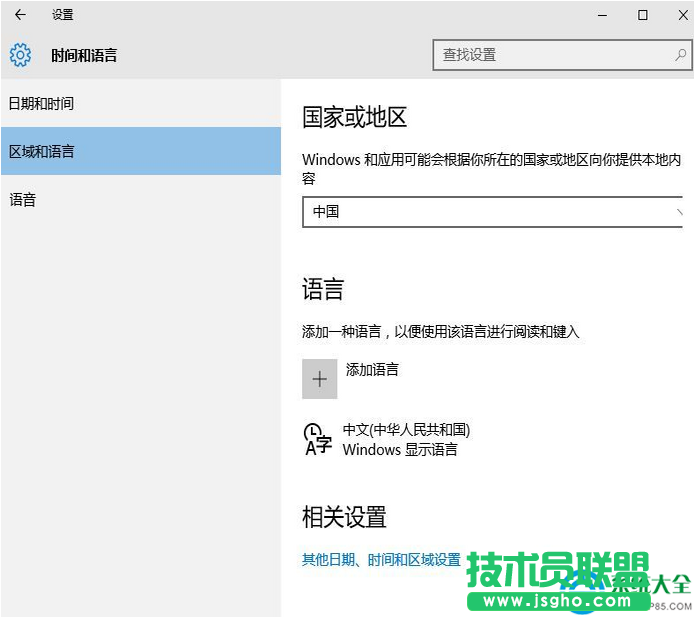Click the 添加语言 label
Viewport: 694px width, 617px height.
pos(372,370)
